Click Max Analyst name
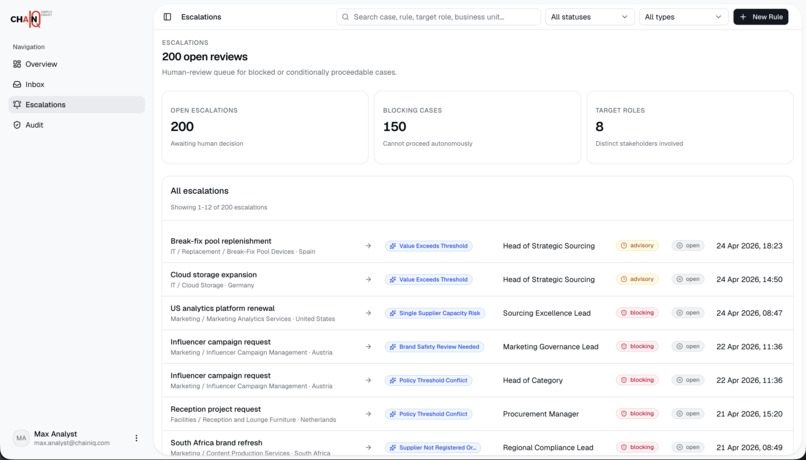 56,434
